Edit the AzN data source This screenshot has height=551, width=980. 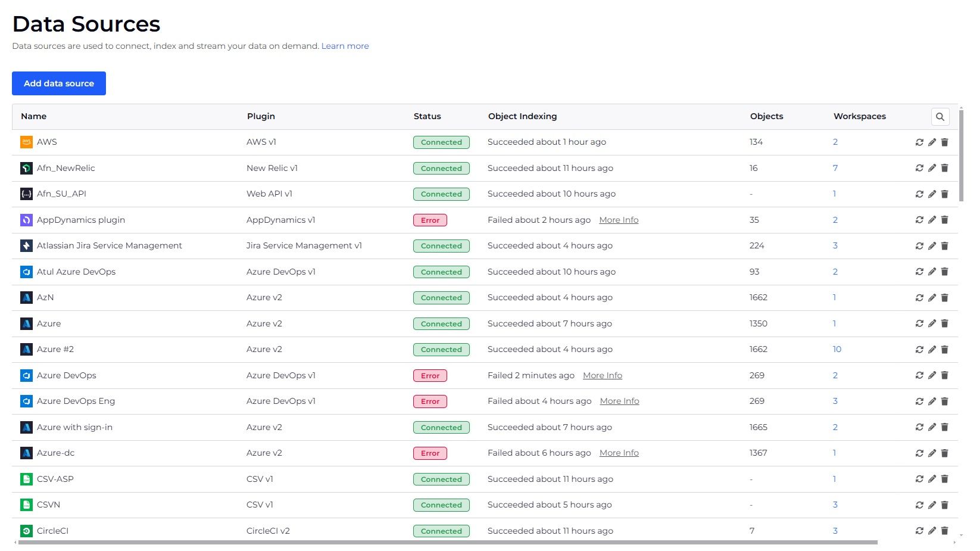click(932, 298)
